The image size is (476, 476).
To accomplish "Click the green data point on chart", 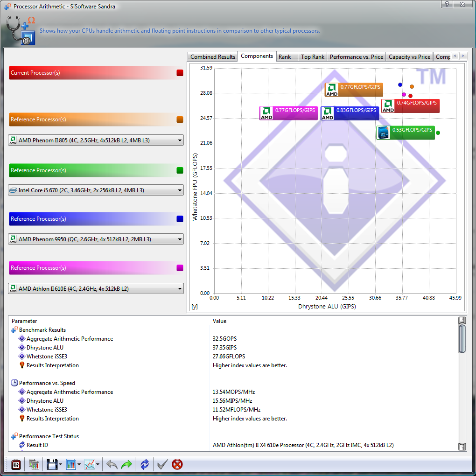I will pos(438,133).
